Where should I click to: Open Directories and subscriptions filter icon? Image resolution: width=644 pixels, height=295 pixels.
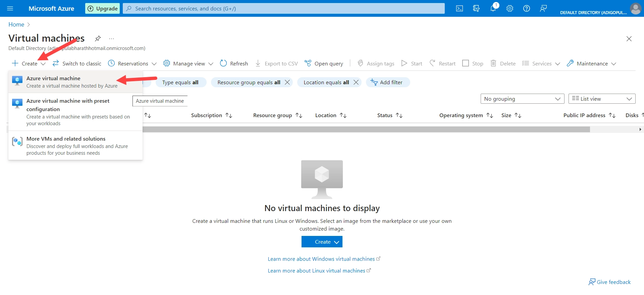[x=476, y=8]
